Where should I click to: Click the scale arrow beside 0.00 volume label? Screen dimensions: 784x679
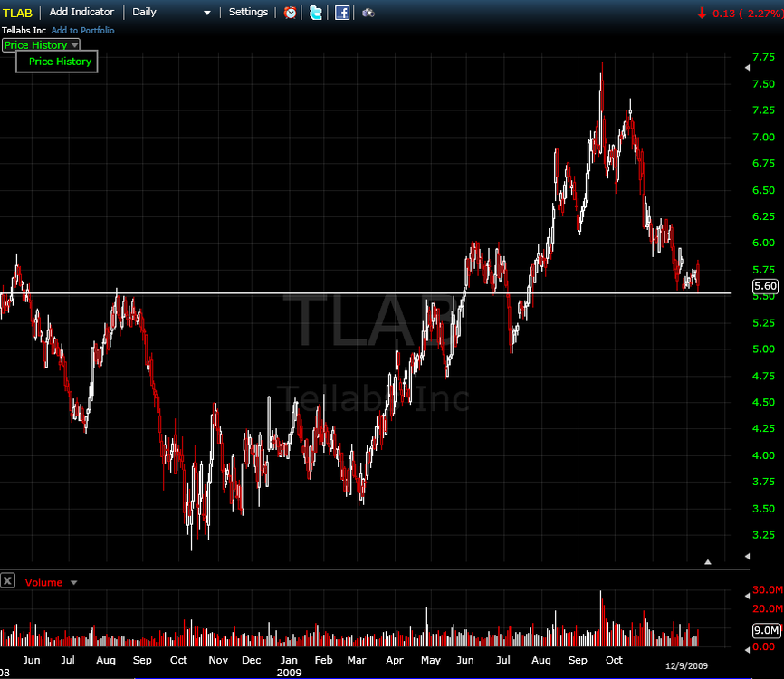[x=747, y=649]
